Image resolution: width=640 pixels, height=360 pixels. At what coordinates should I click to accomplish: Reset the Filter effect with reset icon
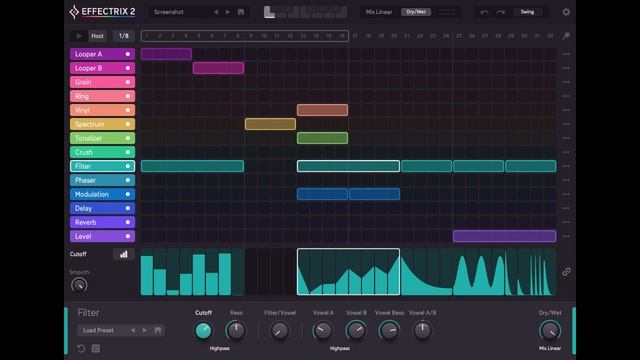81,348
